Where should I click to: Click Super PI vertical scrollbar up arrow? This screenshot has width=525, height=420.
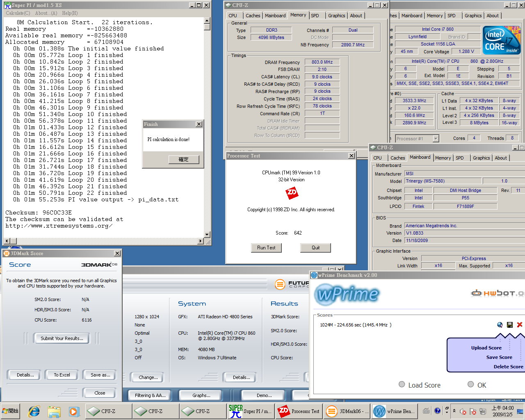(x=207, y=21)
